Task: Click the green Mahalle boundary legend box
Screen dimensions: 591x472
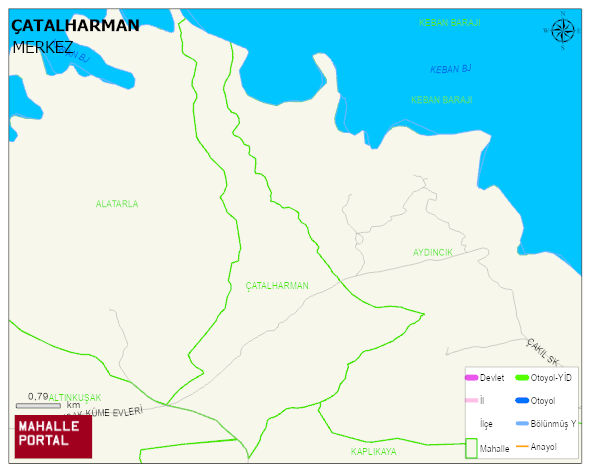Action: [471, 448]
